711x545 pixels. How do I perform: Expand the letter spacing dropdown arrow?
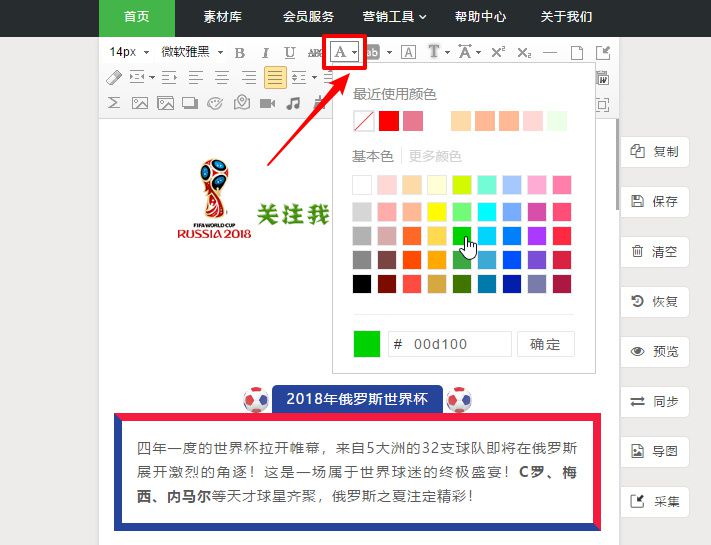pos(478,53)
